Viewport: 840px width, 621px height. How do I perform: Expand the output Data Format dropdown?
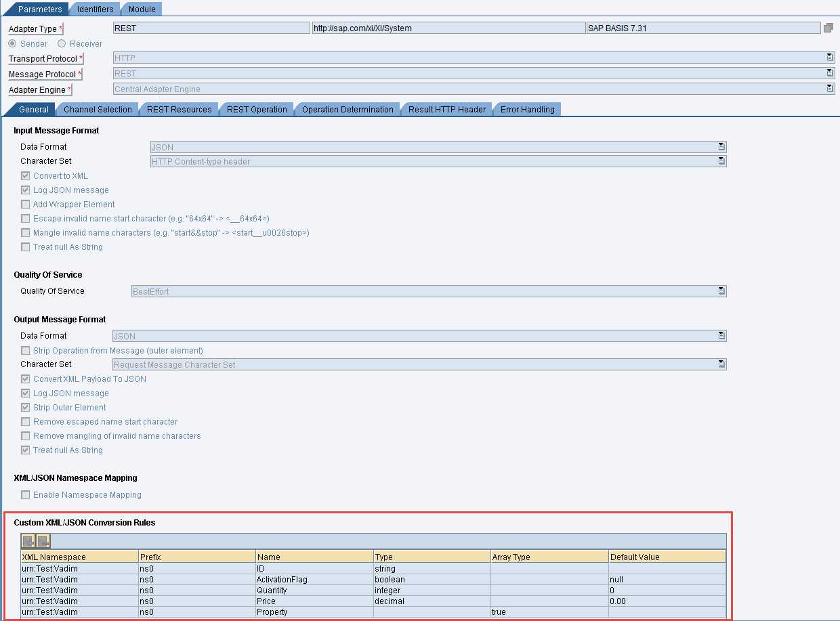click(721, 335)
